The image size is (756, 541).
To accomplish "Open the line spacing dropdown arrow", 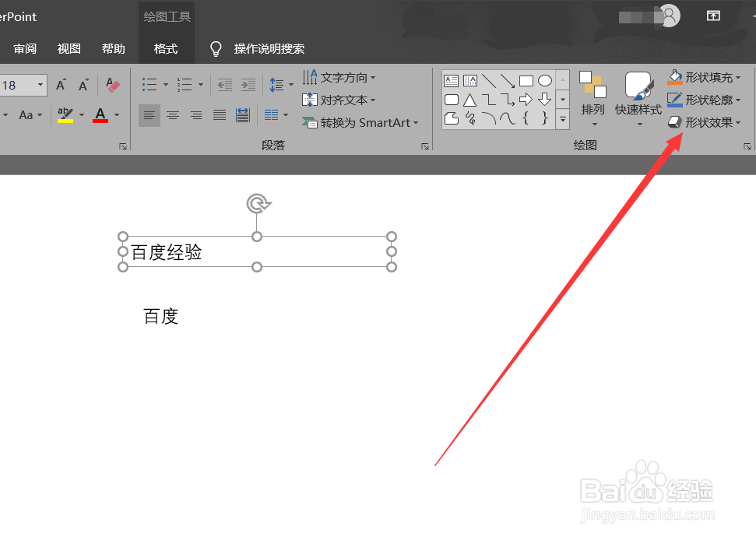I will [290, 85].
